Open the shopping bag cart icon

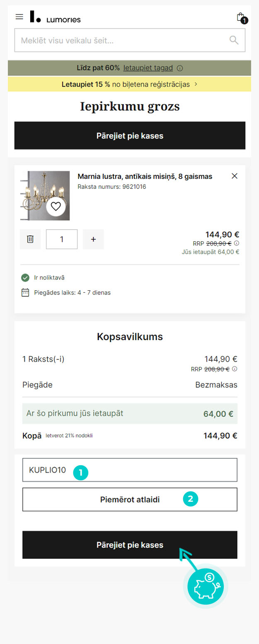point(240,17)
